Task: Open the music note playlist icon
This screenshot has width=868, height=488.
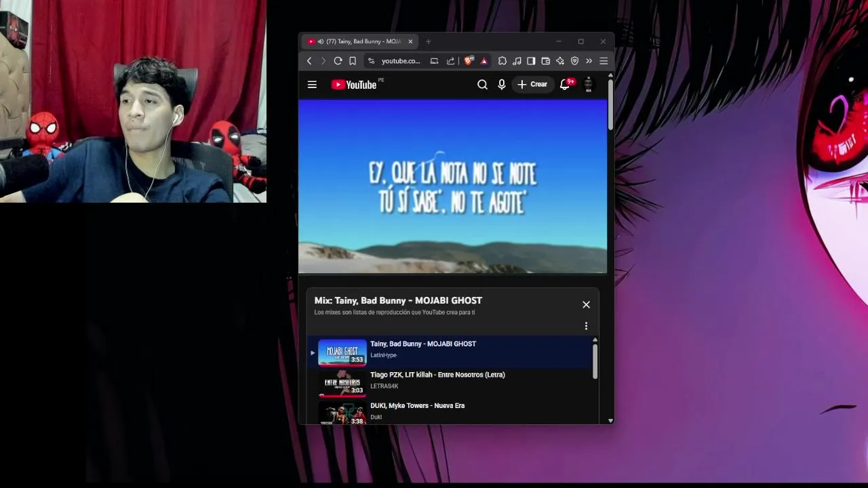Action: tap(517, 61)
